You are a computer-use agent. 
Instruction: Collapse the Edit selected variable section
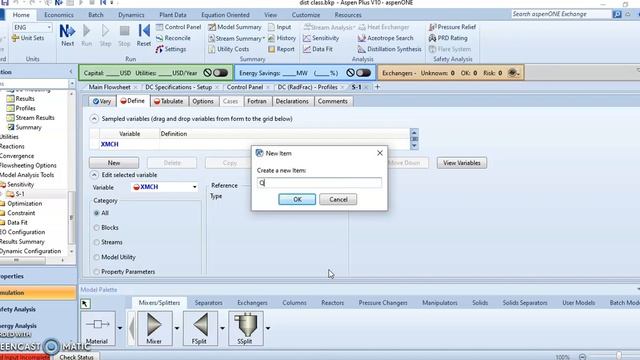(x=94, y=175)
